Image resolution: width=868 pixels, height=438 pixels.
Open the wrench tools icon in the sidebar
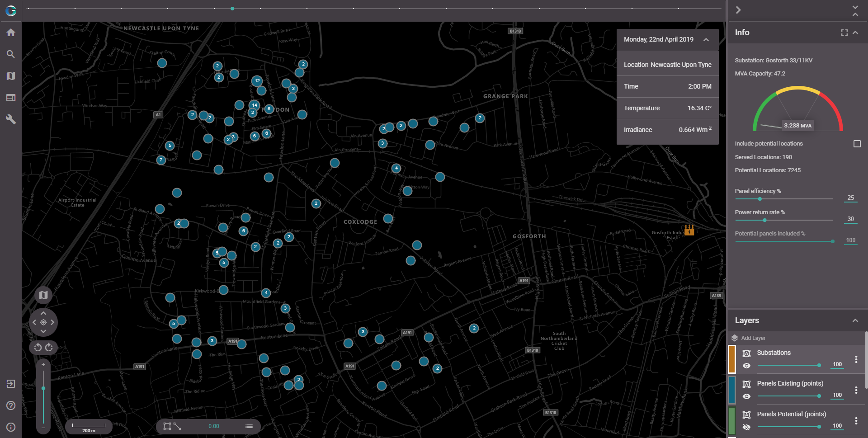tap(11, 119)
